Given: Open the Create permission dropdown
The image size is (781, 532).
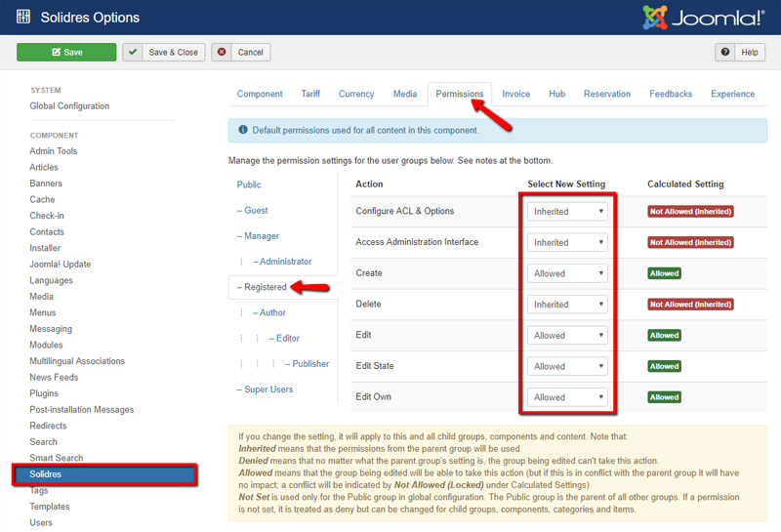Looking at the screenshot, I should [x=567, y=273].
